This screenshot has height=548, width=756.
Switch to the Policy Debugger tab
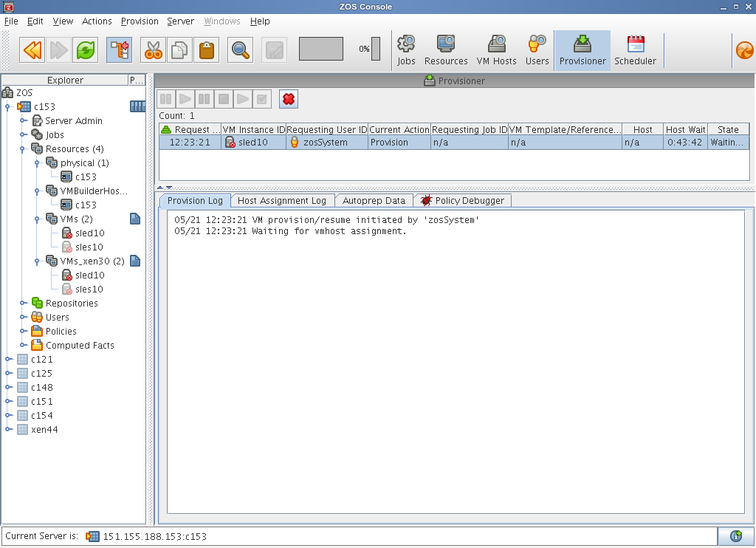[x=462, y=201]
